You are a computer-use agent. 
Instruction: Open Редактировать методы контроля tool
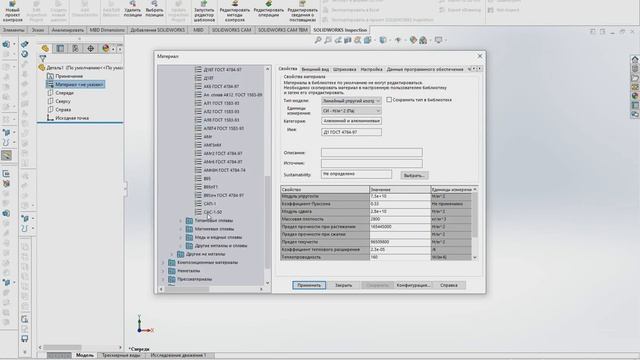click(235, 11)
